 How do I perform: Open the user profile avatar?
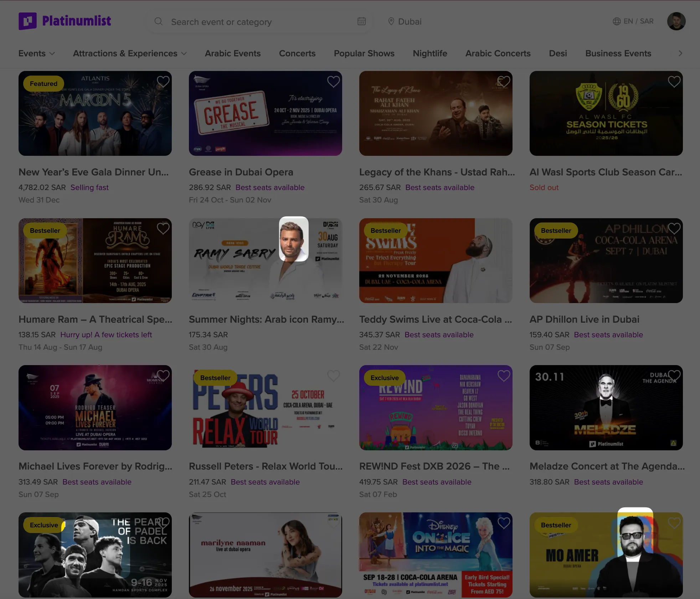click(676, 21)
